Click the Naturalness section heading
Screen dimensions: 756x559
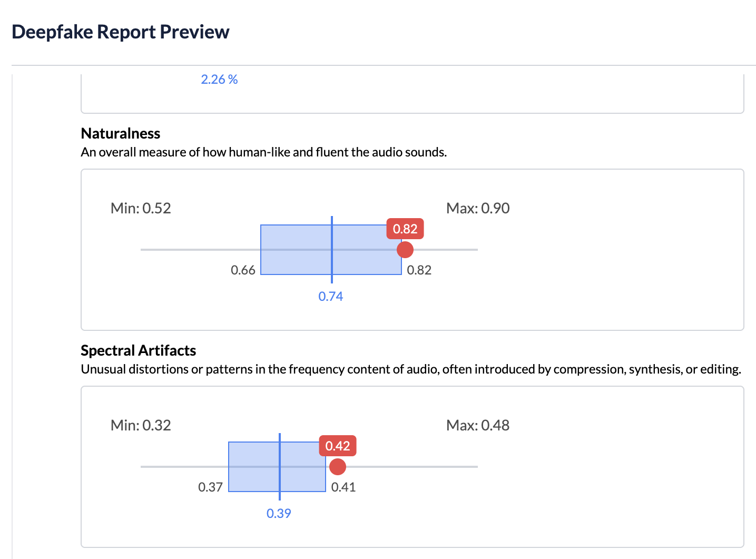pyautogui.click(x=121, y=134)
